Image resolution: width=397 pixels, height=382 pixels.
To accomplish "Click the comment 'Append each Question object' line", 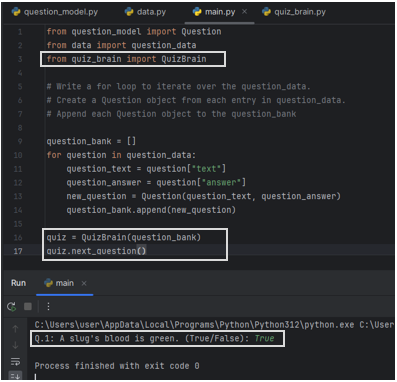I will pos(171,114).
